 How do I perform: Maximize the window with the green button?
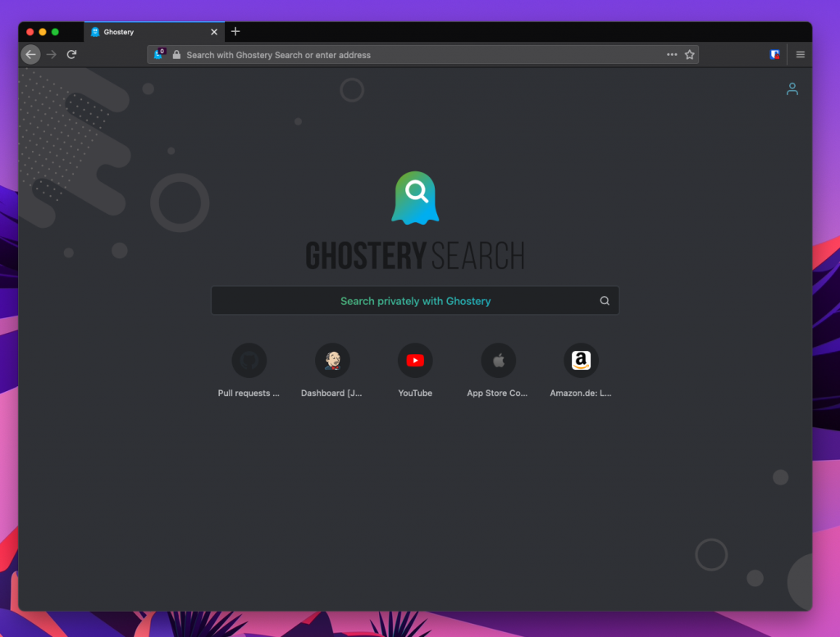point(55,32)
